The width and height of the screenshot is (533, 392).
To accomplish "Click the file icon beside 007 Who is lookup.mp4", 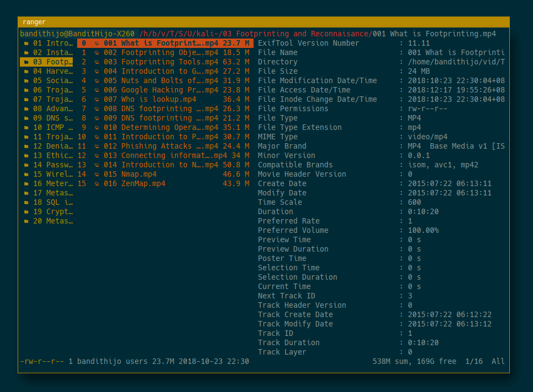I will [x=97, y=99].
